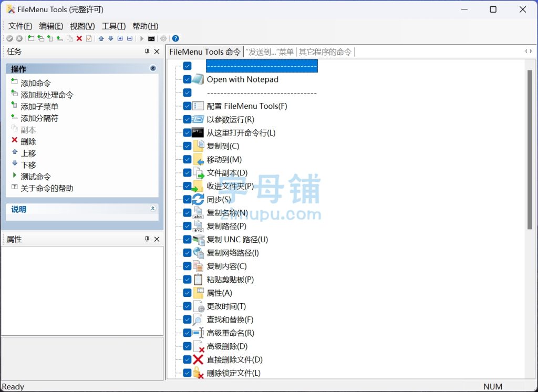Click the red X icon of 直接删除文件(D)

click(x=198, y=360)
